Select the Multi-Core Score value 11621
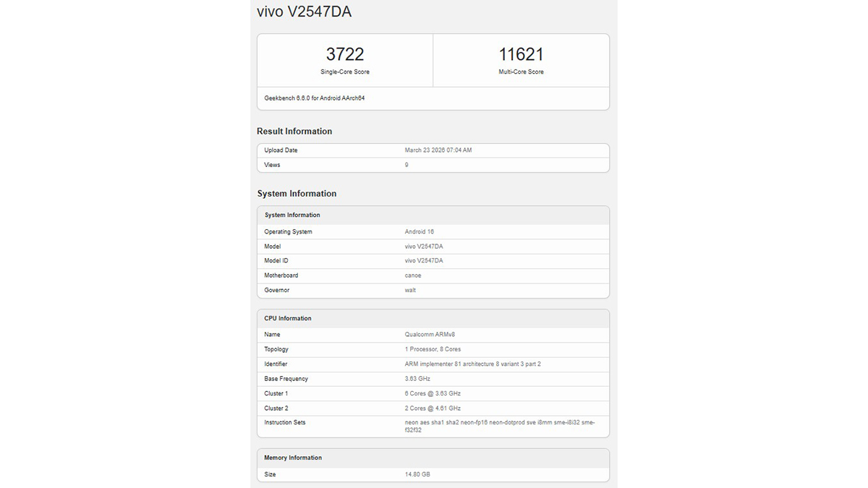 520,53
